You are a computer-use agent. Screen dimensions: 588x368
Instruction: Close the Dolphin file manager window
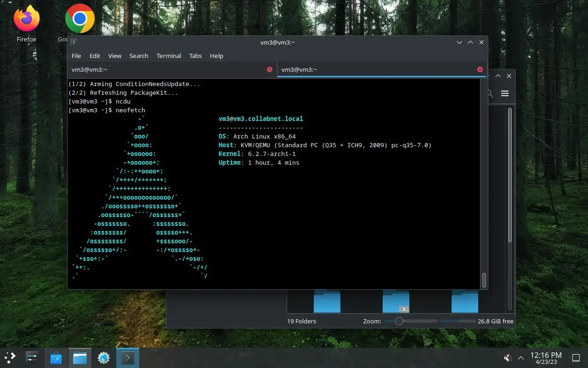[509, 76]
